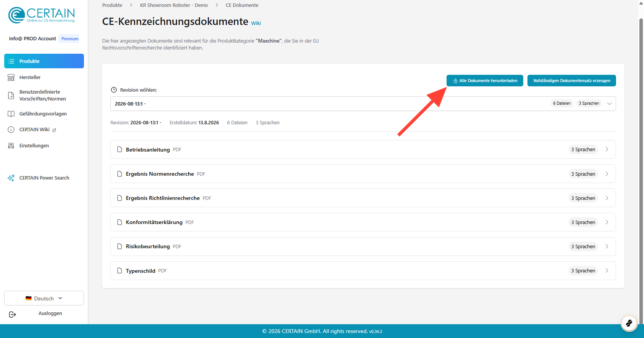Click the external link icon beside CERTAIN Wiki
Screen dimensions: 644x338
(54, 130)
